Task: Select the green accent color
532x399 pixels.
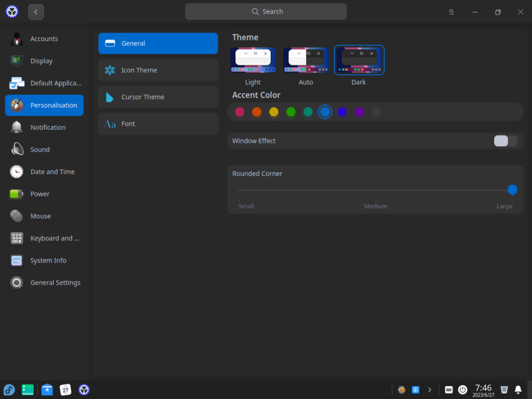Action: pyautogui.click(x=290, y=112)
